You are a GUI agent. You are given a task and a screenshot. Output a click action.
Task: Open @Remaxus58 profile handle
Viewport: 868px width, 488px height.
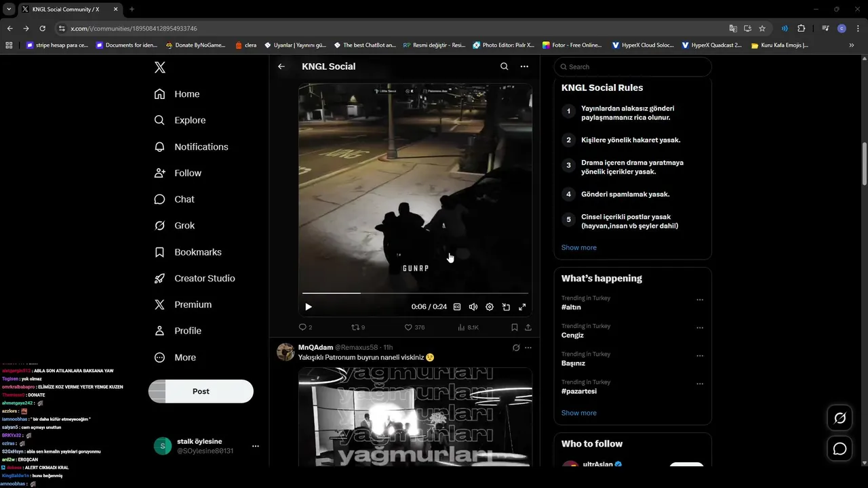point(356,347)
